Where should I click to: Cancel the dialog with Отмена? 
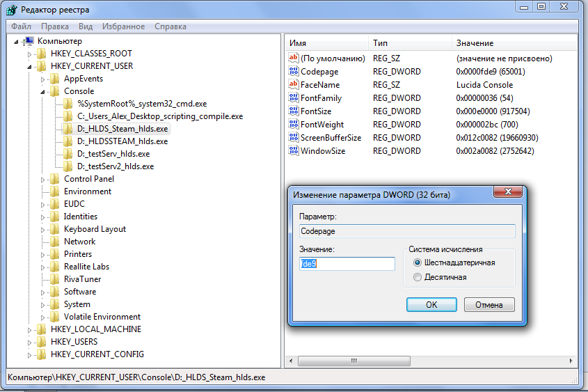click(x=489, y=304)
